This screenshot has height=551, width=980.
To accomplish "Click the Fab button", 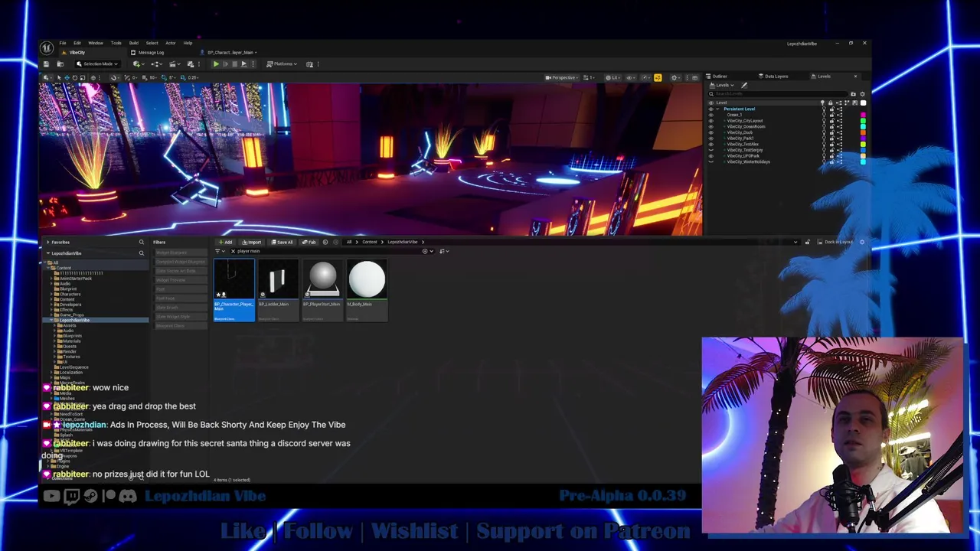I will pos(309,243).
